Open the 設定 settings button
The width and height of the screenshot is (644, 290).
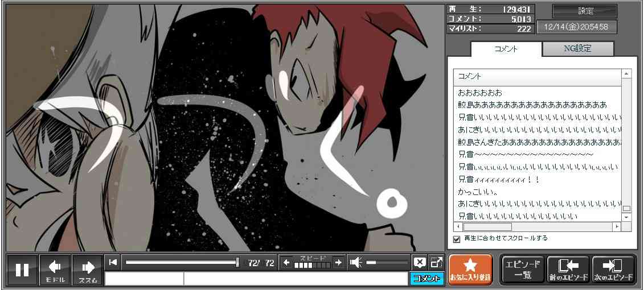click(585, 11)
